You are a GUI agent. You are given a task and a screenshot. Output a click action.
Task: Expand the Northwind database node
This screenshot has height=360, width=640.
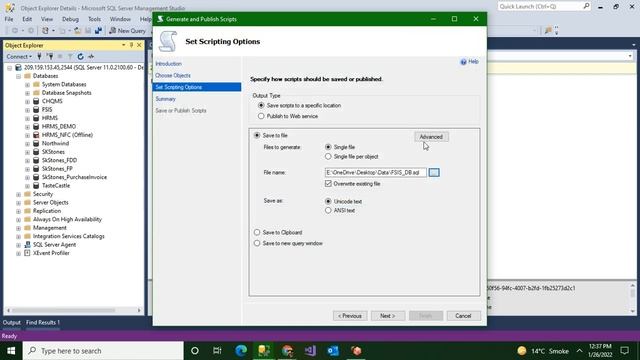click(27, 143)
